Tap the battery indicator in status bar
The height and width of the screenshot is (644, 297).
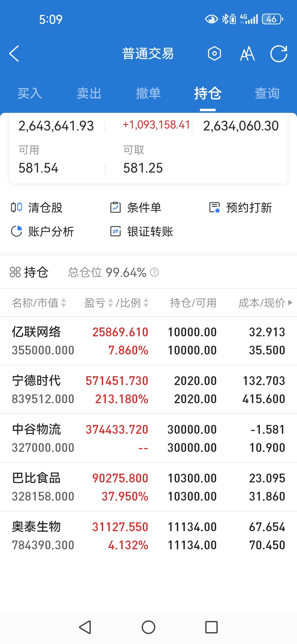click(x=273, y=19)
